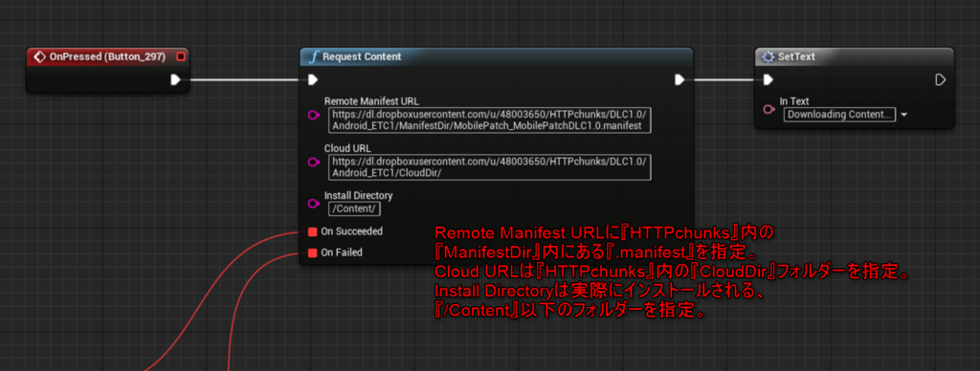Click the OnPressed event diamond icon
Image resolution: width=980 pixels, height=371 pixels.
39,56
